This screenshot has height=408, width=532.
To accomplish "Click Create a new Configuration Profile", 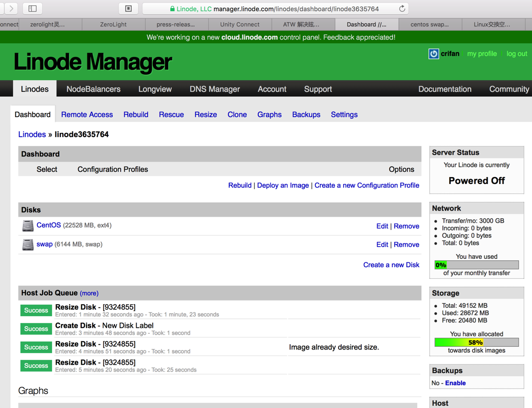I will pos(367,185).
